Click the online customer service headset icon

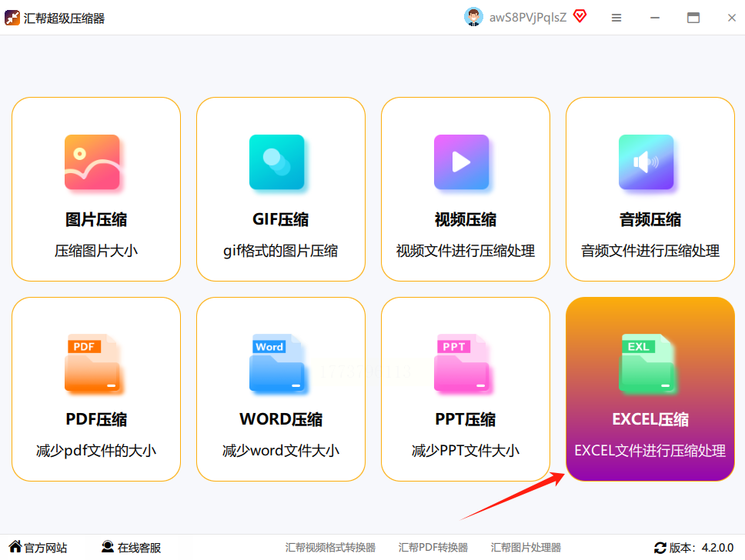point(108,547)
